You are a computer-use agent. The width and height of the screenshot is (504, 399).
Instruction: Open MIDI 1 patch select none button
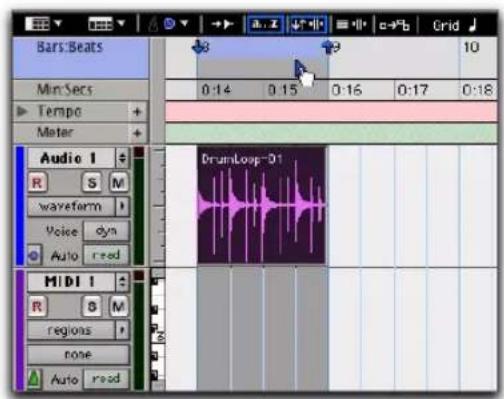pos(78,354)
